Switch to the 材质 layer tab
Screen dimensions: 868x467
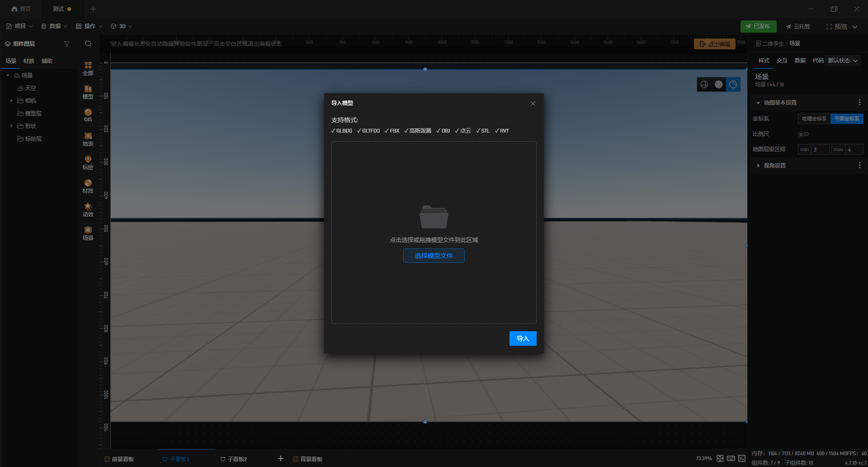tap(29, 61)
